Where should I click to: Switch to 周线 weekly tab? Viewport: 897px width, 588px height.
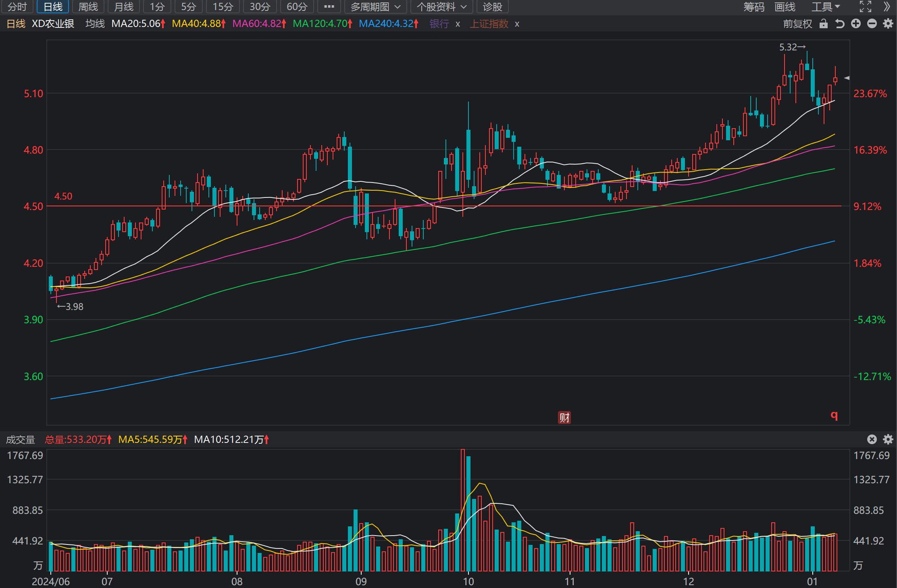88,7
